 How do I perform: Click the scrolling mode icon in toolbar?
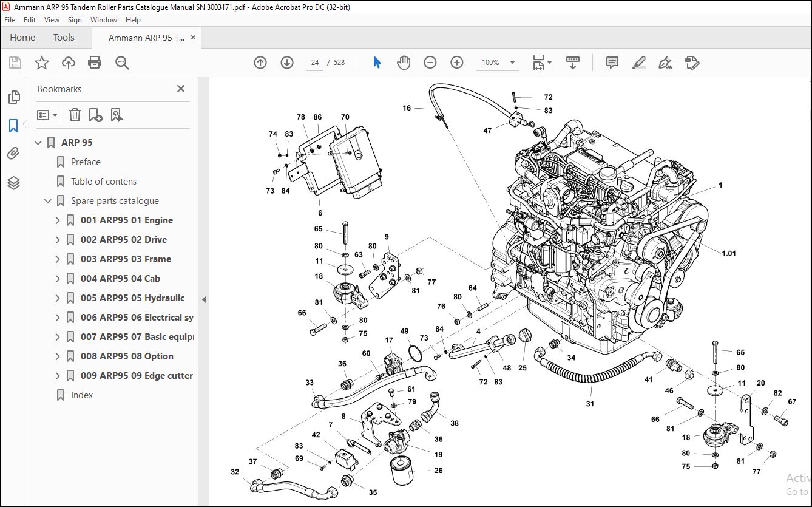(x=573, y=63)
